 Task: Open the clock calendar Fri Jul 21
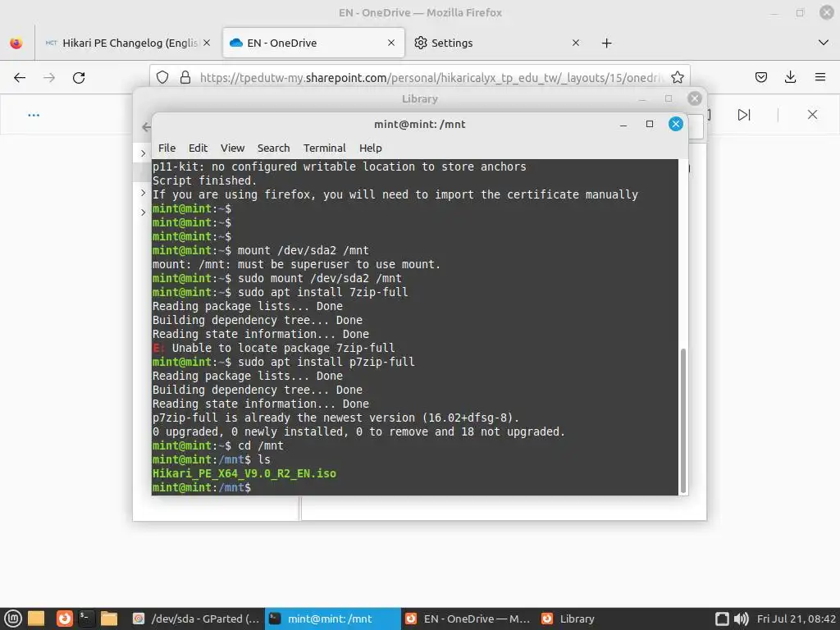[x=796, y=619]
